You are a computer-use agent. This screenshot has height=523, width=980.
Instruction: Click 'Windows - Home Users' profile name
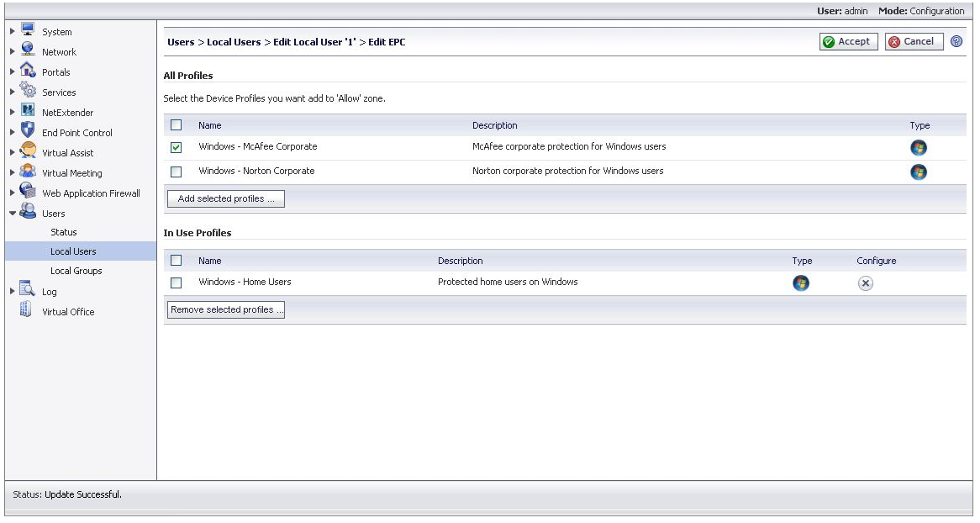(x=245, y=282)
